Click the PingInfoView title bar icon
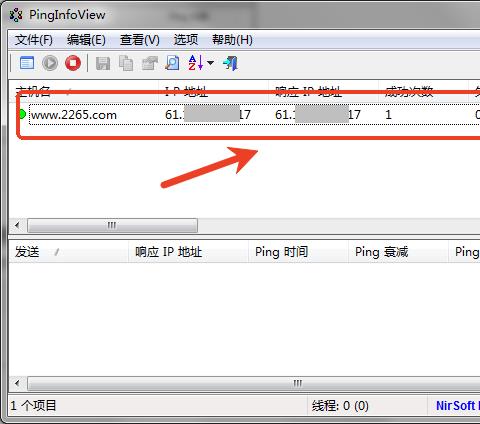Viewport: 480px width, 424px height. coord(16,15)
